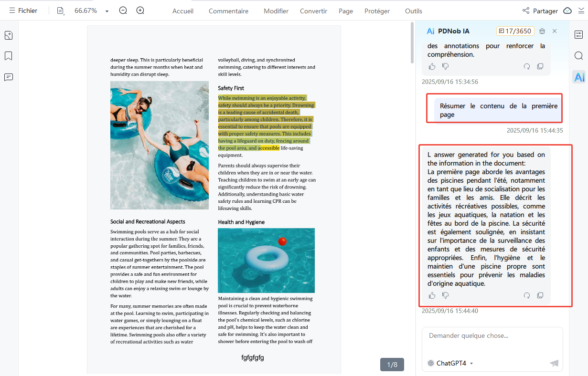Switch to the Commentaire tab
The width and height of the screenshot is (588, 376).
[x=228, y=11]
